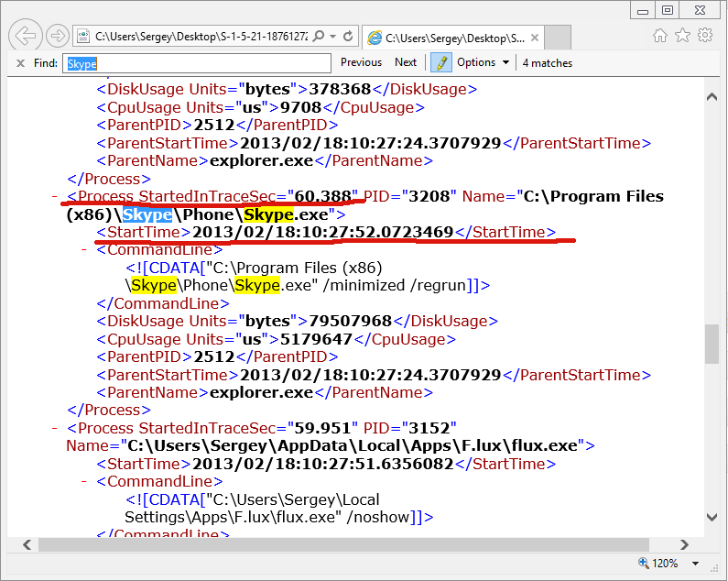The image size is (728, 581).
Task: Close the Find bar
Action: click(20, 63)
